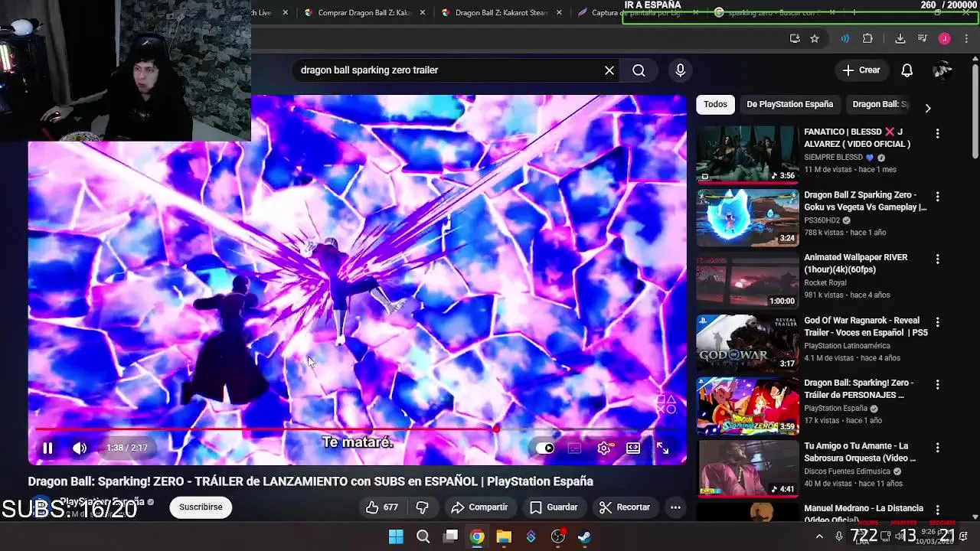The image size is (980, 551).
Task: Close the Comprar Dragon Ball Z tab
Action: click(x=423, y=13)
